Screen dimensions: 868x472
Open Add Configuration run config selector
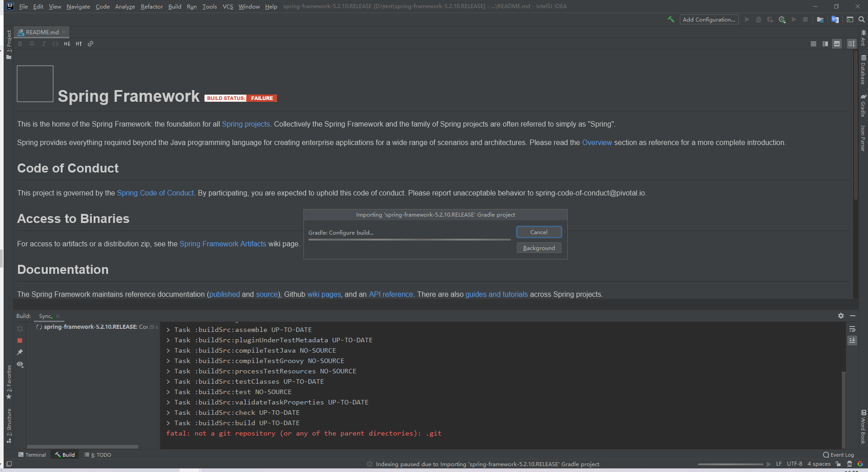[x=709, y=19]
